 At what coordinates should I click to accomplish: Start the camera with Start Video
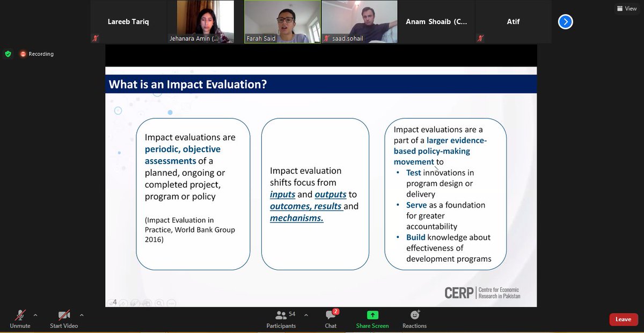point(64,319)
